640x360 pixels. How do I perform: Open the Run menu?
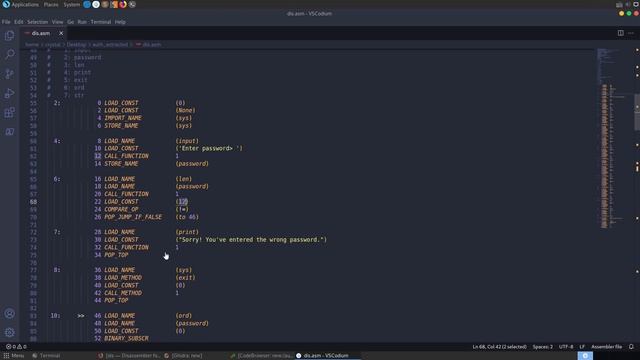pyautogui.click(x=82, y=22)
